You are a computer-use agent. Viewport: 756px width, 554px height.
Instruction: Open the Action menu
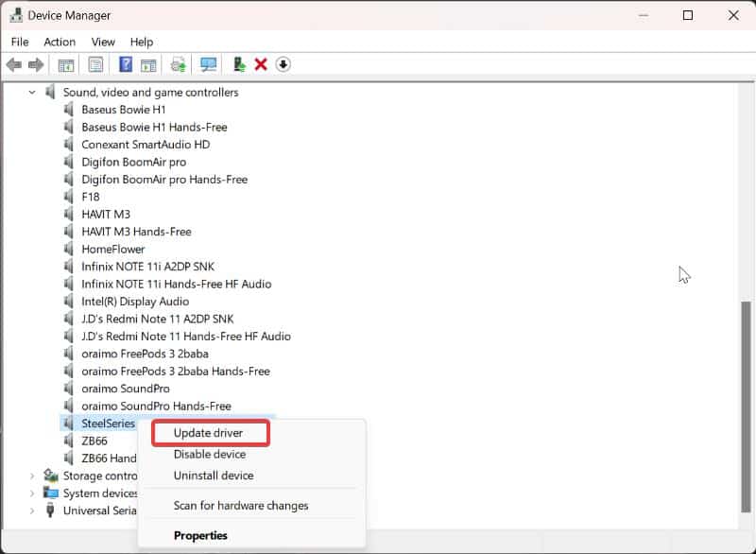pyautogui.click(x=60, y=42)
